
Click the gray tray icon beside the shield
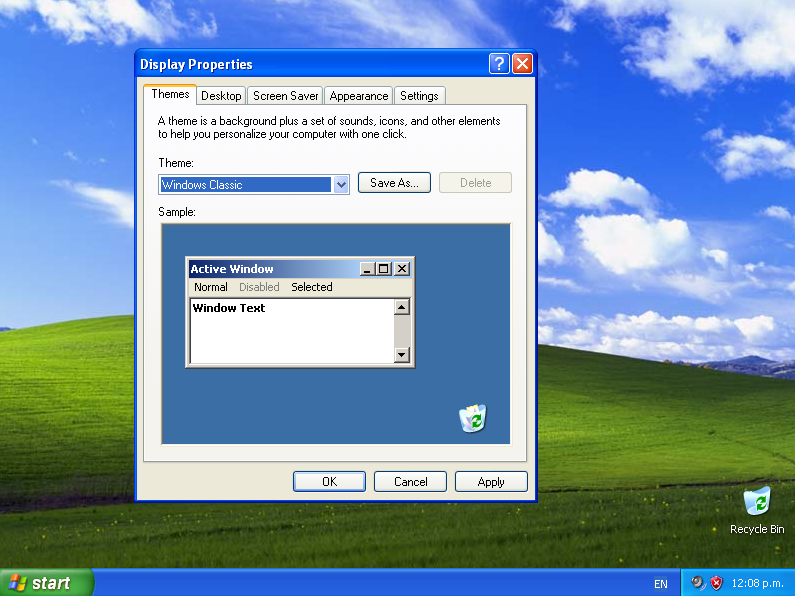(698, 583)
